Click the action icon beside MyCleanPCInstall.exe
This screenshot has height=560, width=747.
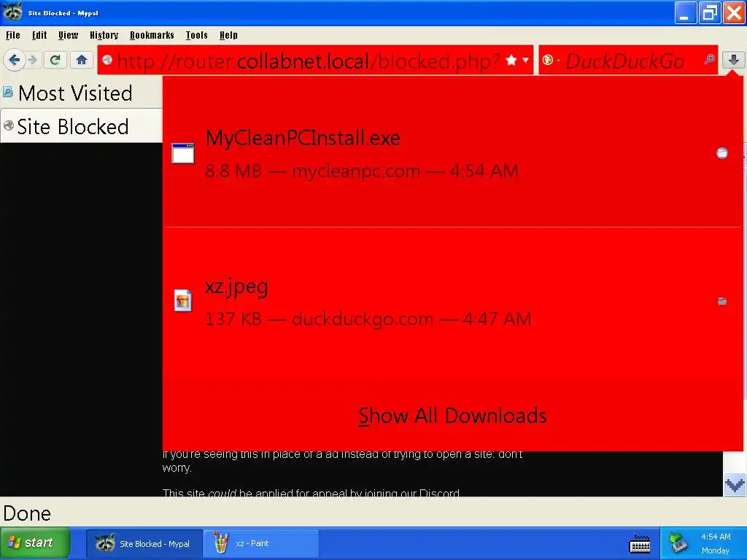pos(722,153)
